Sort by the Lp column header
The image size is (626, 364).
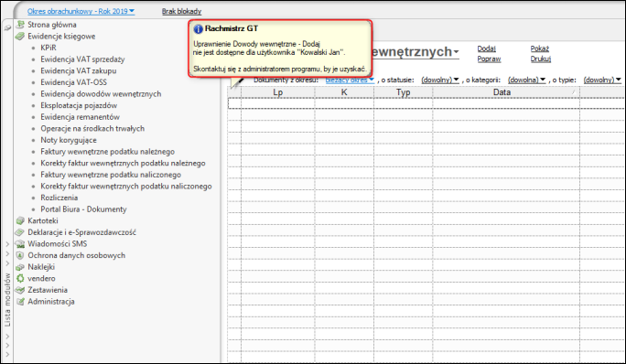pos(278,92)
